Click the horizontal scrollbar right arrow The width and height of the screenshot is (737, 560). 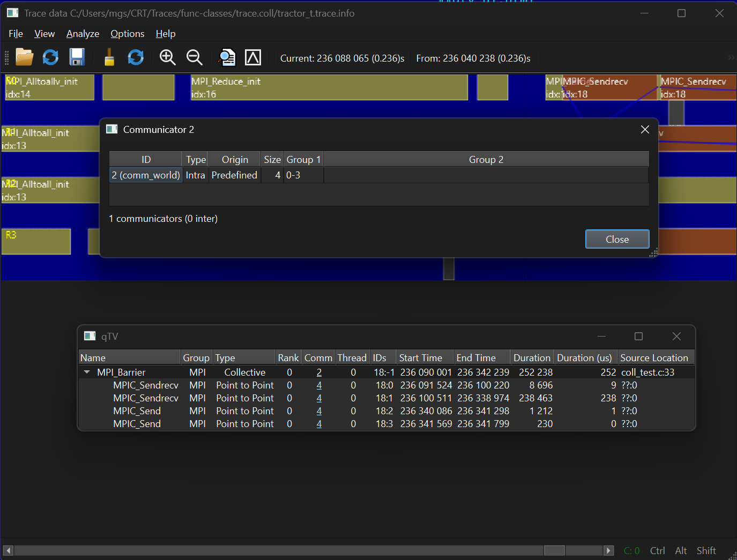tap(608, 550)
